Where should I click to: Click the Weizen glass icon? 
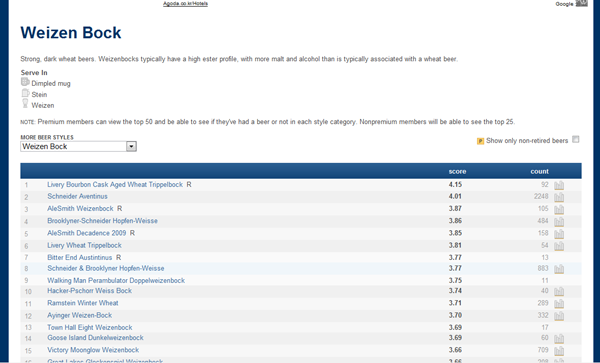25,103
